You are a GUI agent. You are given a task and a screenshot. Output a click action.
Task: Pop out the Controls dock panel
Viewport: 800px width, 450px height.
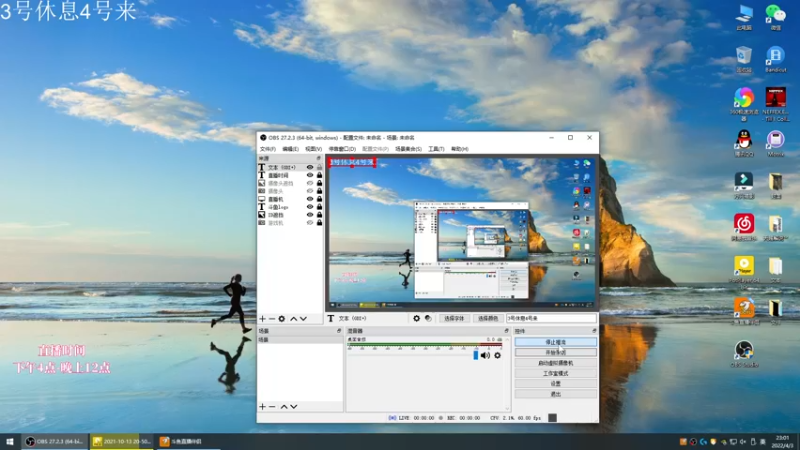(594, 331)
